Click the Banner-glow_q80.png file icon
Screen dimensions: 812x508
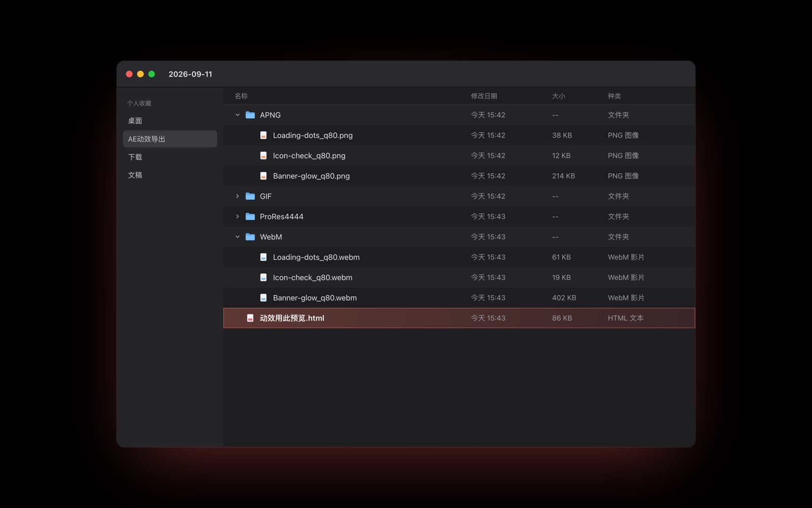click(263, 176)
